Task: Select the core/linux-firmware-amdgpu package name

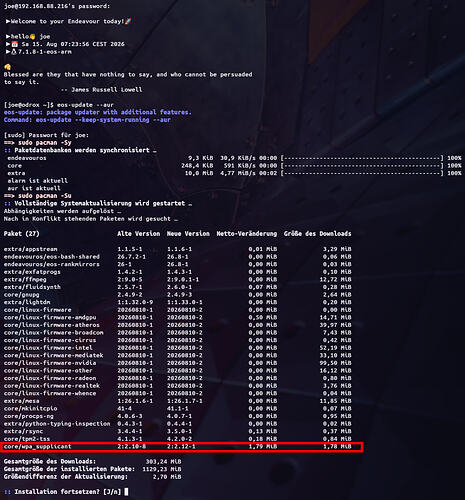Action: (50, 317)
